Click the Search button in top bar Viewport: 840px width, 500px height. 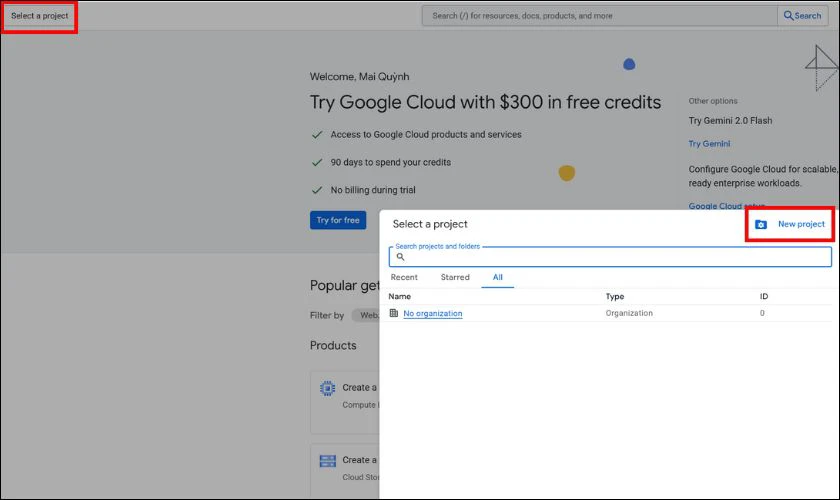[x=802, y=16]
